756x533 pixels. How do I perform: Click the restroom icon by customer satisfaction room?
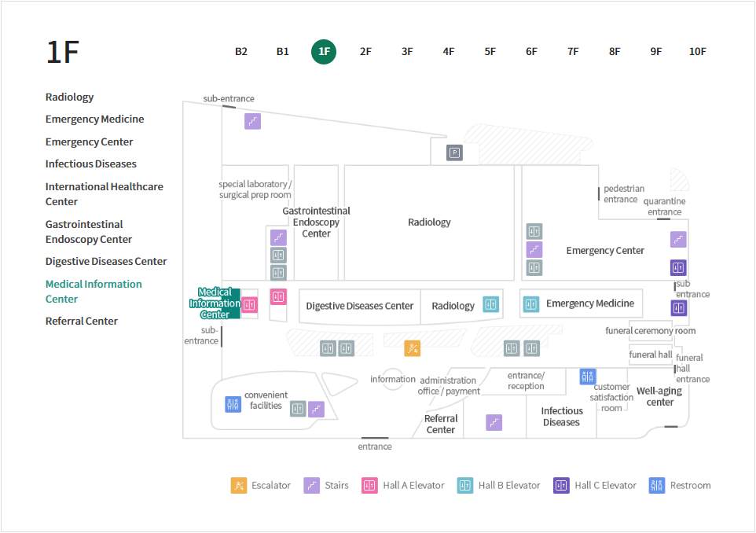[588, 377]
